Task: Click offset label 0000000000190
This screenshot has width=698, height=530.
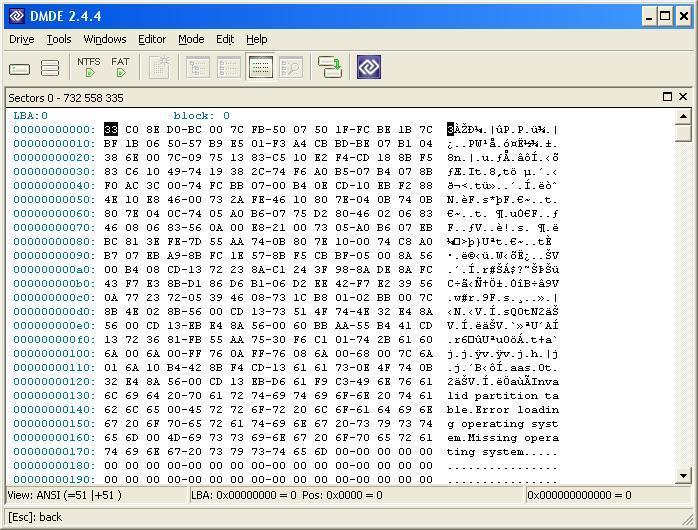Action: (x=54, y=480)
